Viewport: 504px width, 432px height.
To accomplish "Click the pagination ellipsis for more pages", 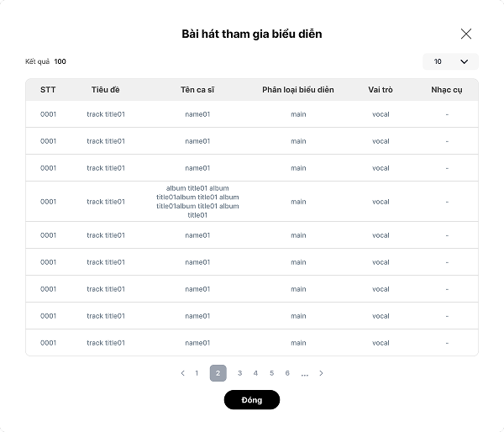I will 304,373.
